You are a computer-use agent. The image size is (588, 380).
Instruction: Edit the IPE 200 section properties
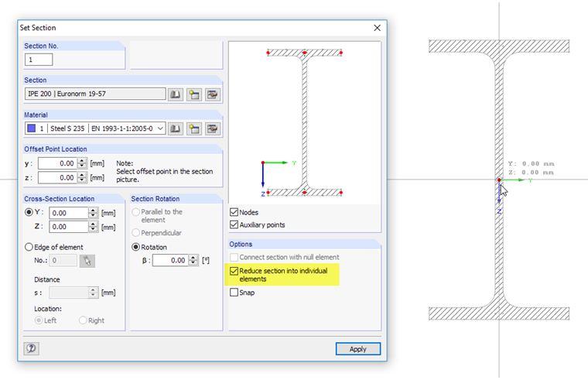[212, 94]
